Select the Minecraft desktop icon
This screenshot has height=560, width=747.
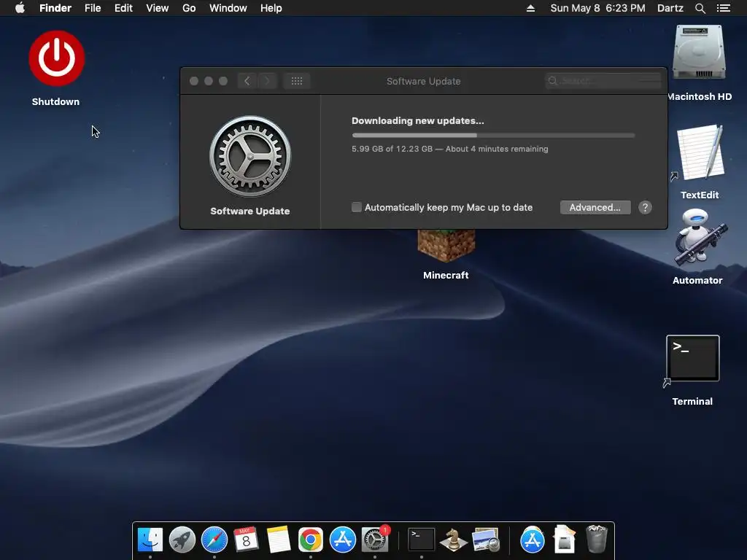point(446,246)
